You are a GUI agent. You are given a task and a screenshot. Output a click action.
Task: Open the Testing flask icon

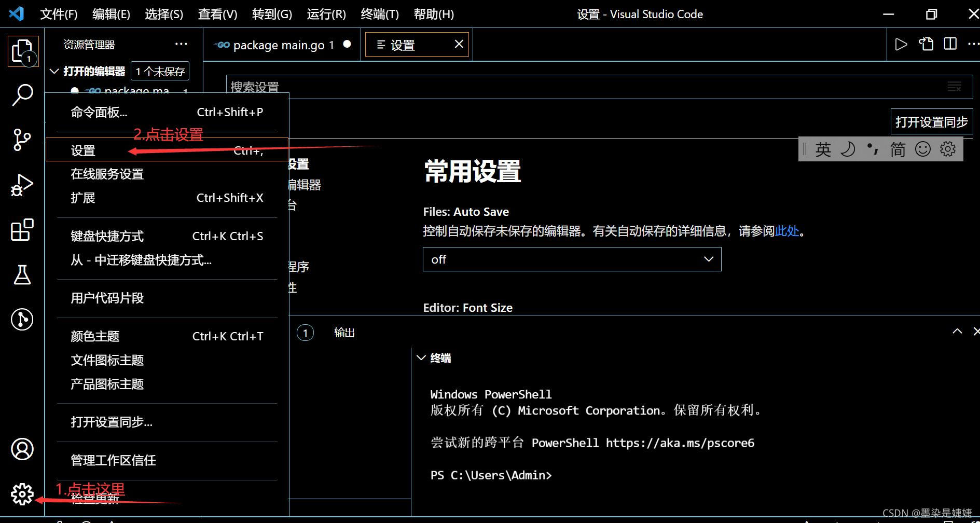[x=22, y=274]
